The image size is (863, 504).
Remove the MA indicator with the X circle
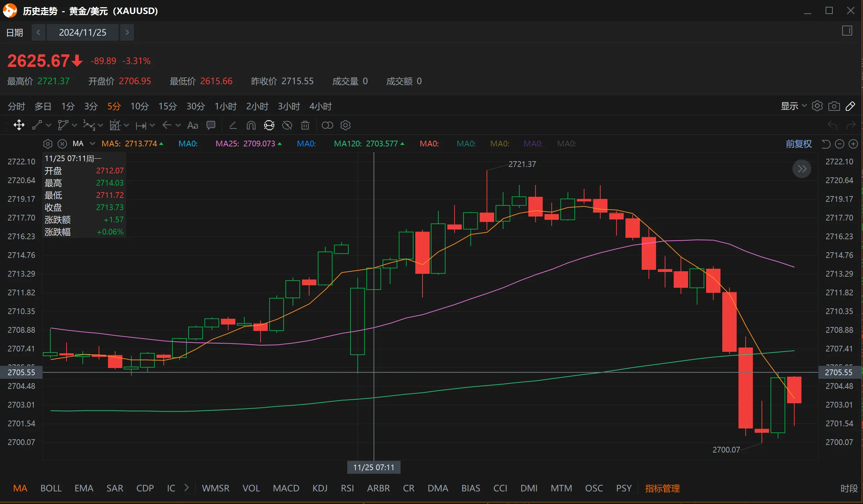tap(62, 144)
